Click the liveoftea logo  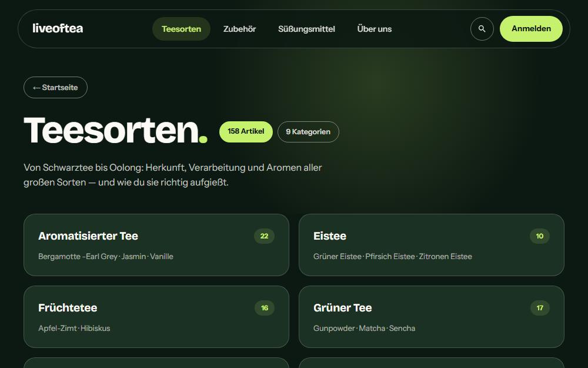click(x=58, y=28)
